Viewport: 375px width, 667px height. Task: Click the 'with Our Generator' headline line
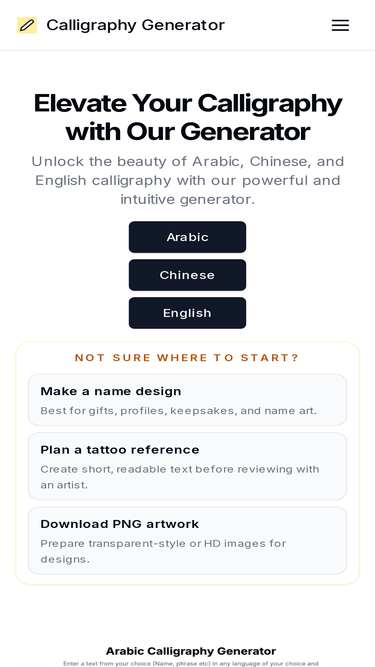(x=188, y=132)
